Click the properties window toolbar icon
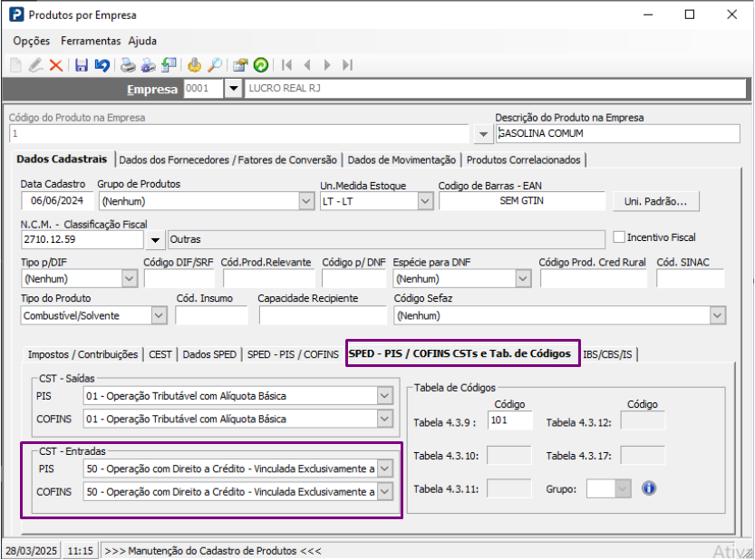Image resolution: width=755 pixels, height=560 pixels. 240,65
